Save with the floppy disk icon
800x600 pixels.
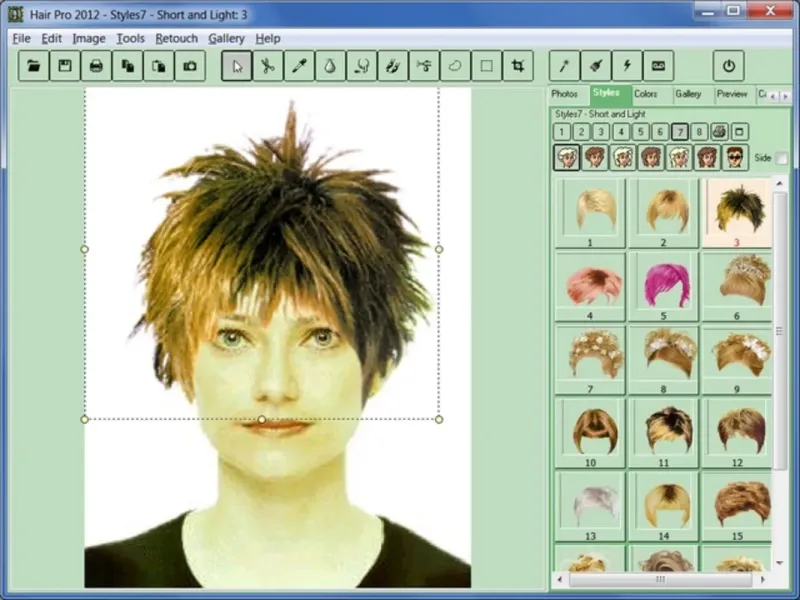coord(65,66)
